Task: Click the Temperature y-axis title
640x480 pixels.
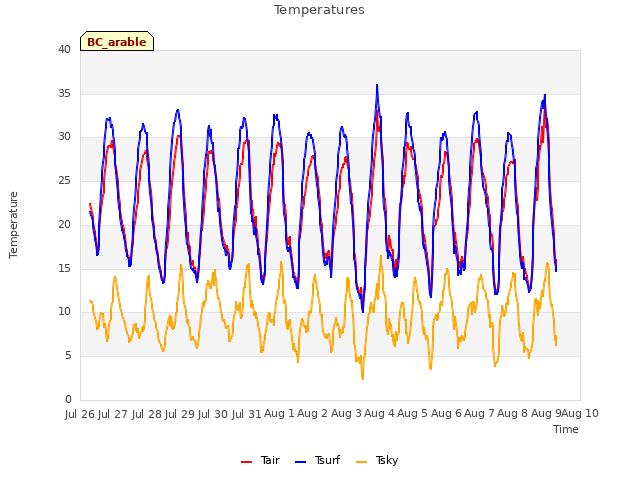Action: 13,225
